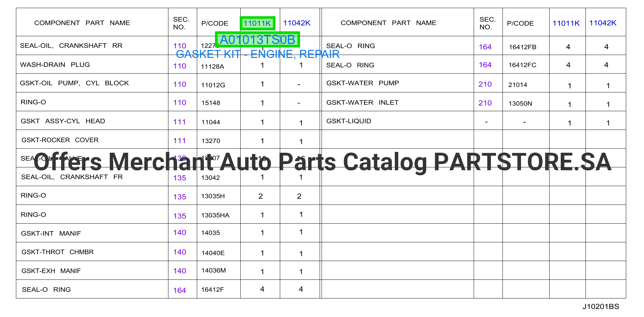Viewport: 644px width, 317px height.
Task: Select P/code 14040E cell
Action: pos(213,253)
